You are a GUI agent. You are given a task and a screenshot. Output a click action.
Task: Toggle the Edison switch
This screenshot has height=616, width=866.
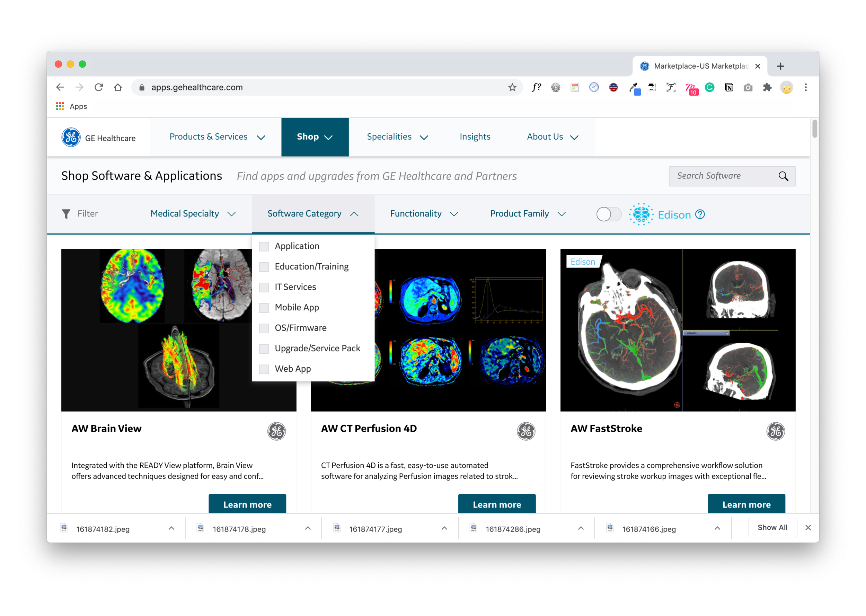(x=609, y=214)
